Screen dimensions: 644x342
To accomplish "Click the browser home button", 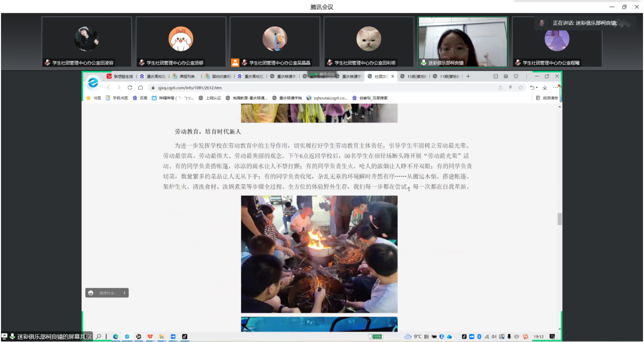I will [140, 87].
